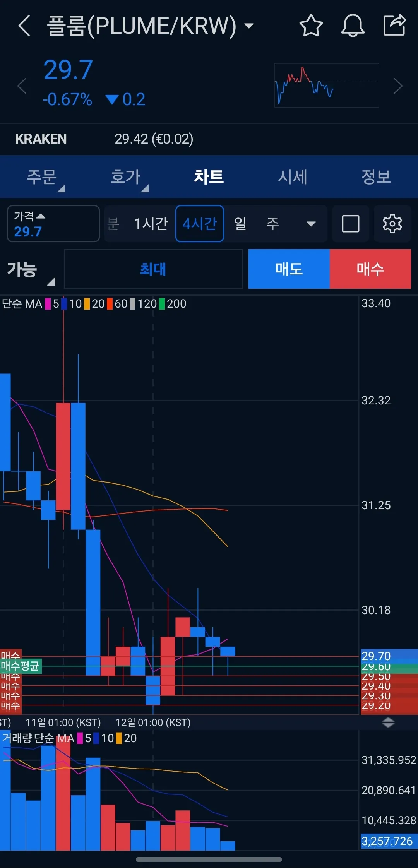Image resolution: width=418 pixels, height=868 pixels.
Task: Expand the 가능 available balance selector
Action: coord(31,270)
